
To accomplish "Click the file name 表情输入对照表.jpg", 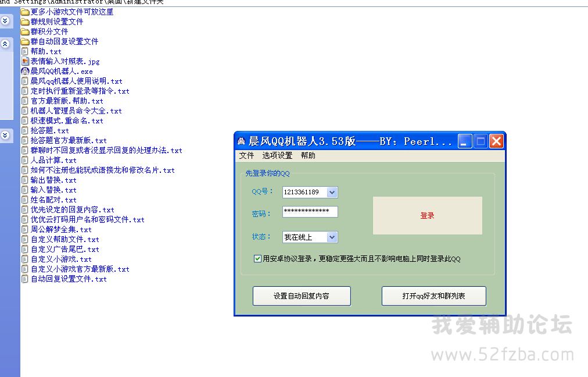I will (x=65, y=61).
